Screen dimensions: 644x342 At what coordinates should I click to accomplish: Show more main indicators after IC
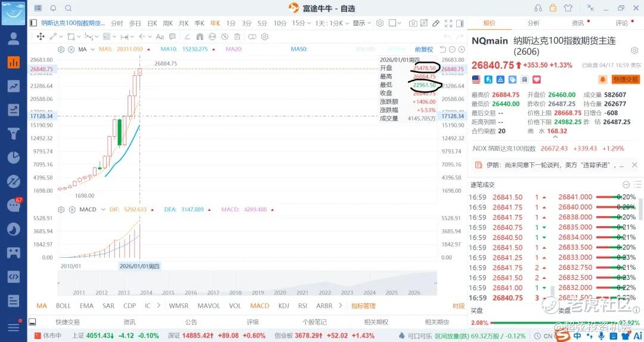[x=159, y=306]
